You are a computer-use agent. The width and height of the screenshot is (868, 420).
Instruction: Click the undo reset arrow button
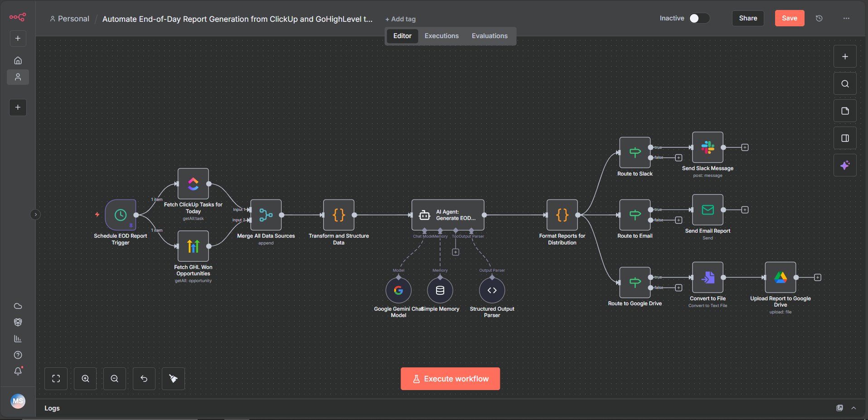[144, 379]
